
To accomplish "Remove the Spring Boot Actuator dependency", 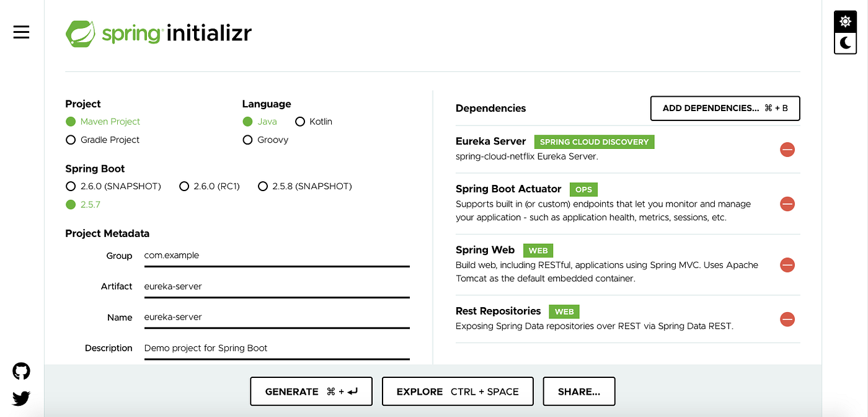I will [787, 204].
